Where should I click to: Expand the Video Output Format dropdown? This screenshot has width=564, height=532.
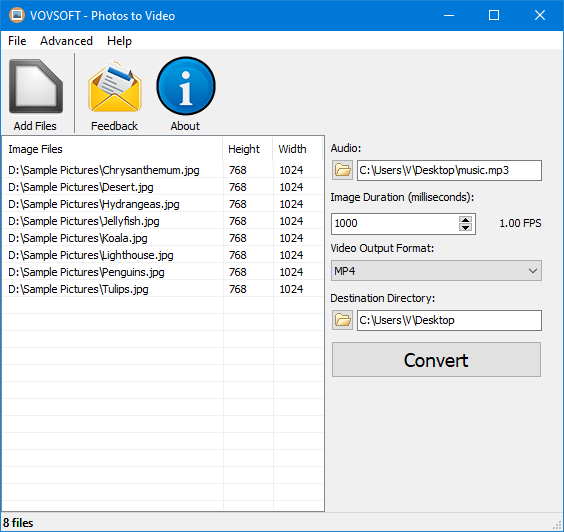tap(436, 270)
